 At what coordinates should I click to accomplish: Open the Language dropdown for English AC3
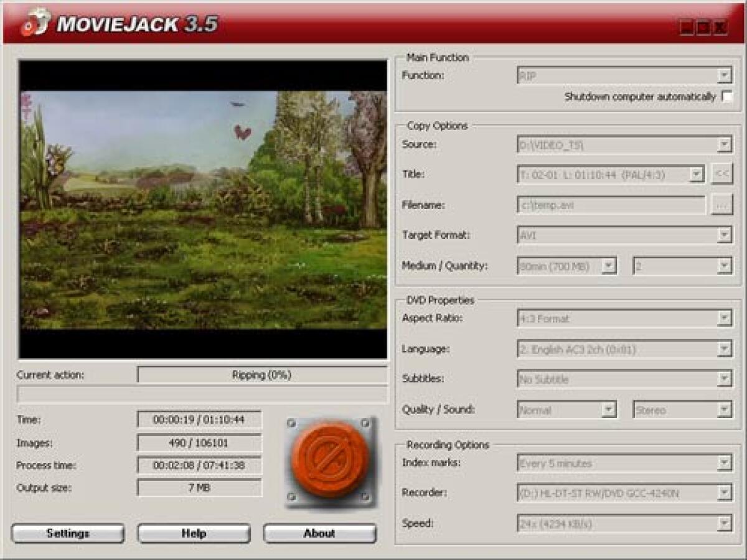pos(725,348)
